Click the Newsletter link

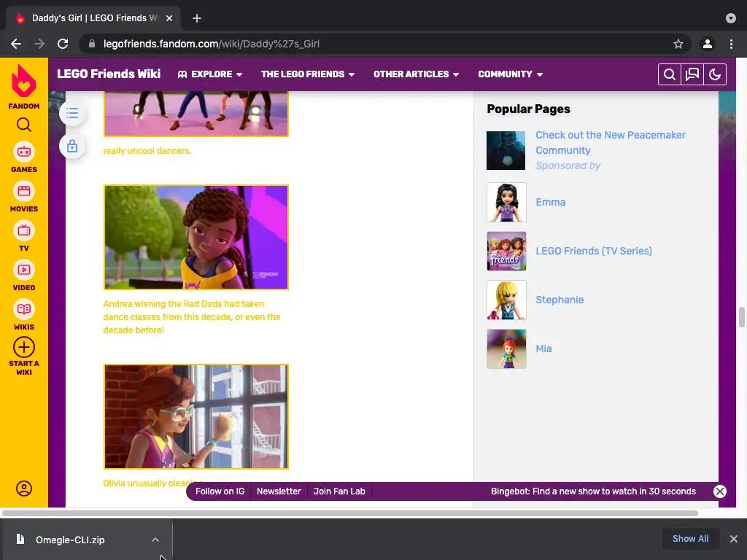tap(279, 491)
